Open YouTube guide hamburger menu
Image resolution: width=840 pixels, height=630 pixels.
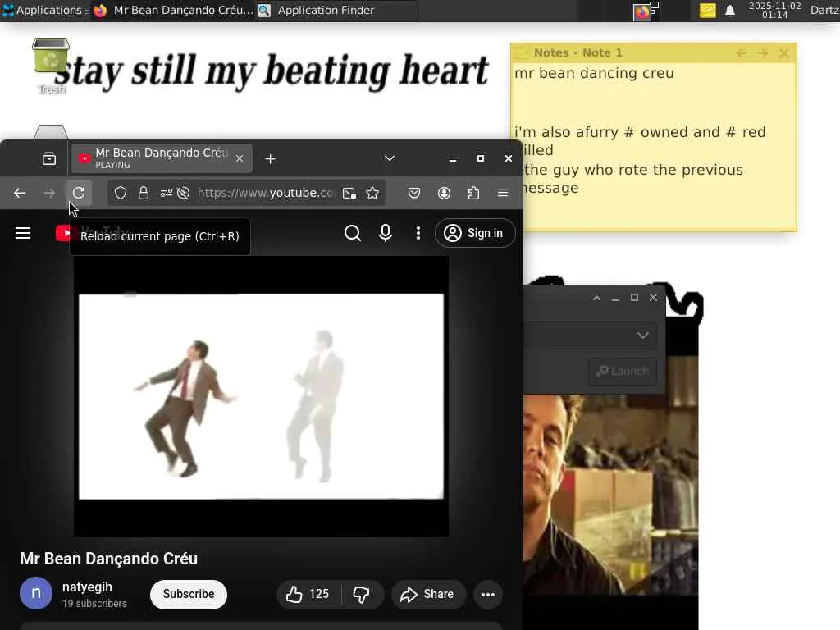click(23, 233)
